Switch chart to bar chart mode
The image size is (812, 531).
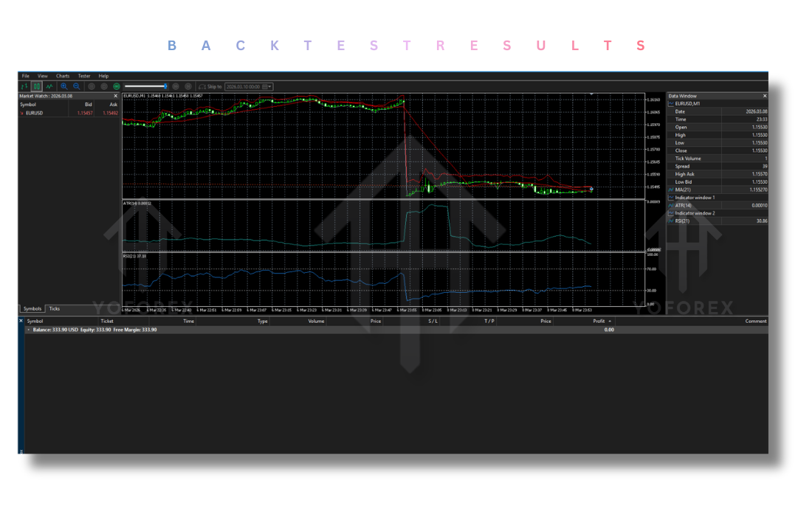pyautogui.click(x=23, y=86)
